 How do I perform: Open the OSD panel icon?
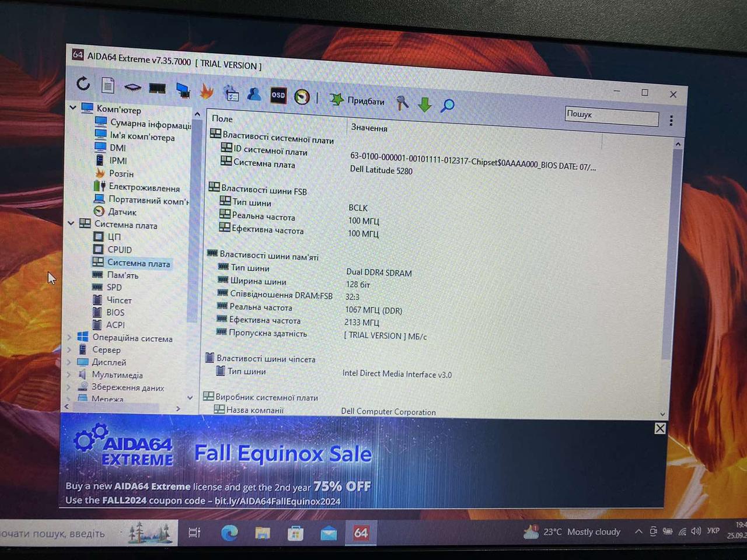pos(278,95)
